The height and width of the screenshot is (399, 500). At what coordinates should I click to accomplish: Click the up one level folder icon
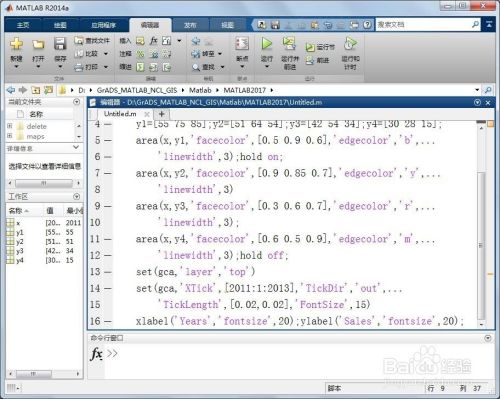[35, 90]
